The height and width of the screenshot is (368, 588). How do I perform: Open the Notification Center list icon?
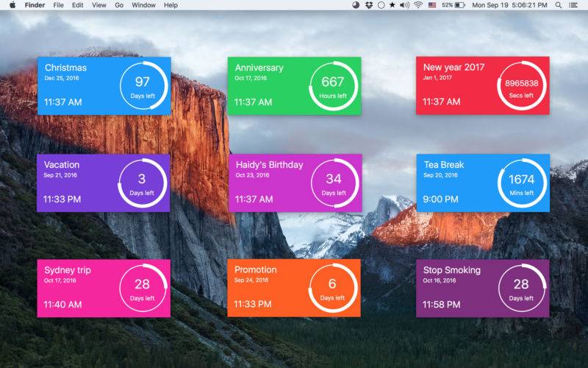(573, 5)
